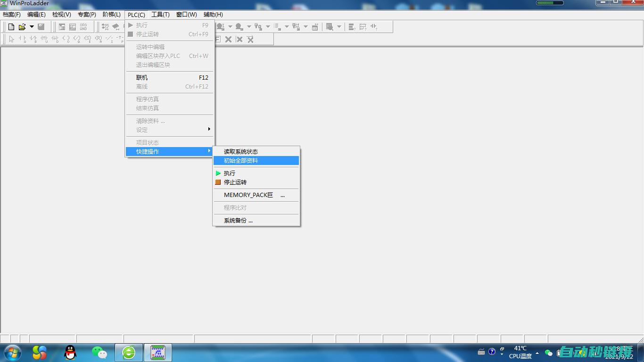Click the X with vertical line delete icon

click(x=239, y=39)
